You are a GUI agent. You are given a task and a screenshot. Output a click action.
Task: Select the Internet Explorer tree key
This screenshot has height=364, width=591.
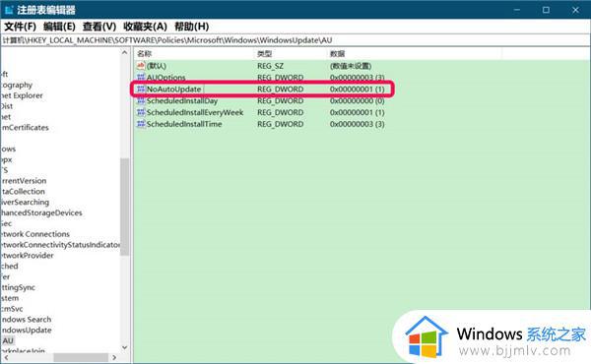pos(22,95)
